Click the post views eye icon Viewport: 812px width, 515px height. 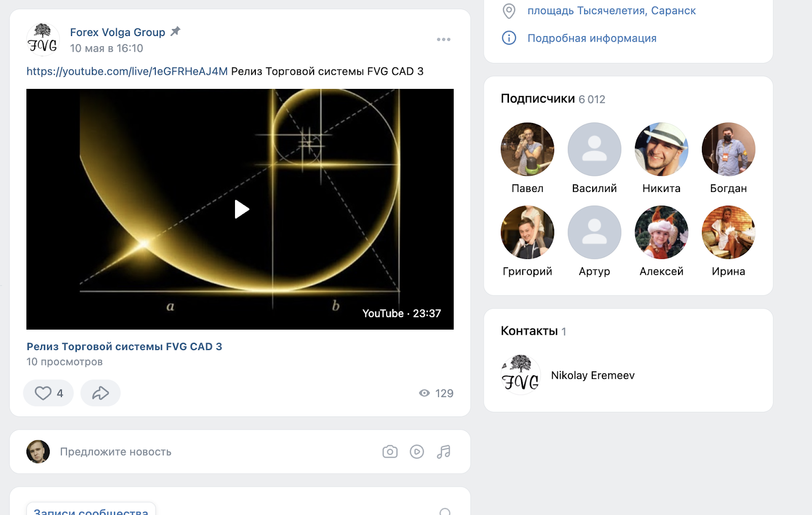coord(424,393)
